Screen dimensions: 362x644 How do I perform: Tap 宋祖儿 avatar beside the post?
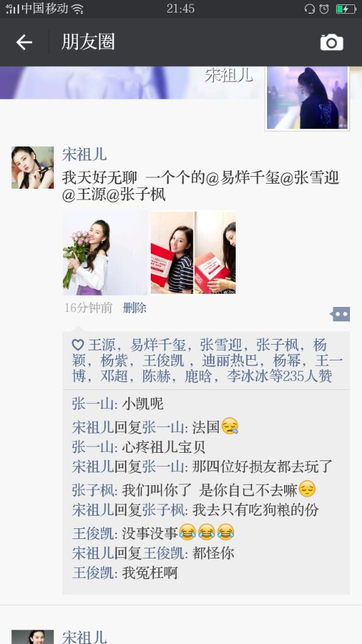pyautogui.click(x=33, y=167)
